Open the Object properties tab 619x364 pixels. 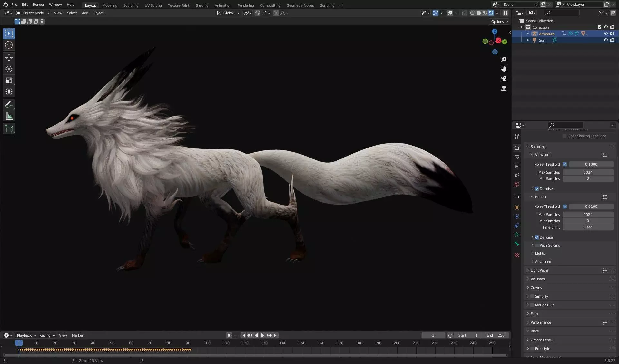pos(517,207)
